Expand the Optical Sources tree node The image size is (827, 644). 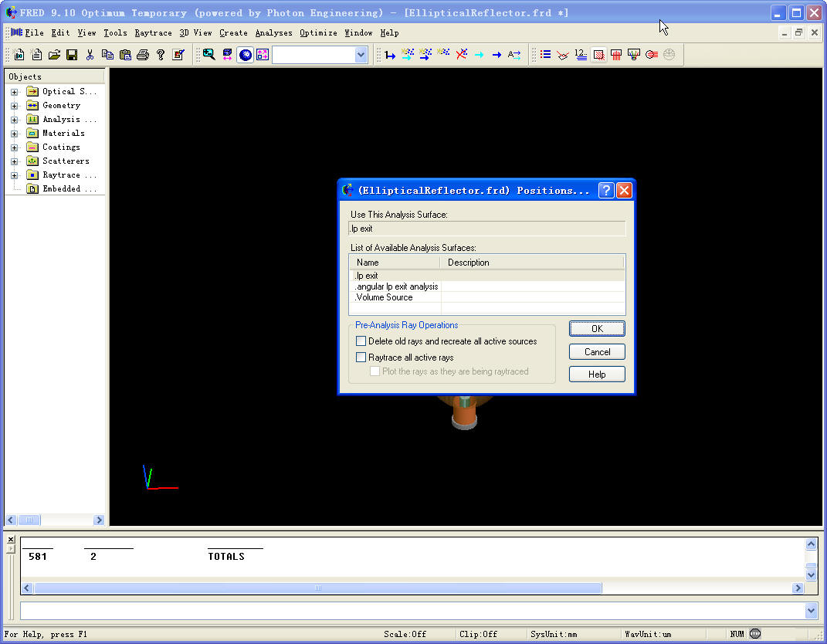[14, 92]
